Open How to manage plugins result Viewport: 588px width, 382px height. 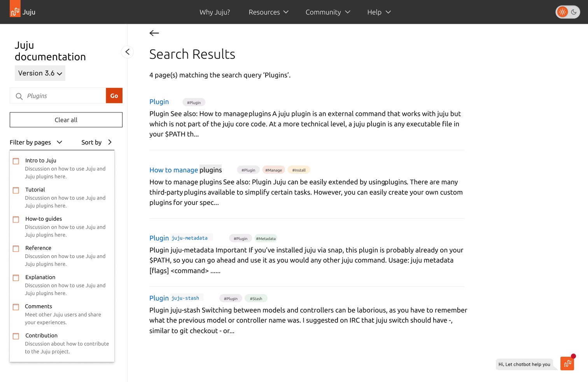click(x=185, y=170)
